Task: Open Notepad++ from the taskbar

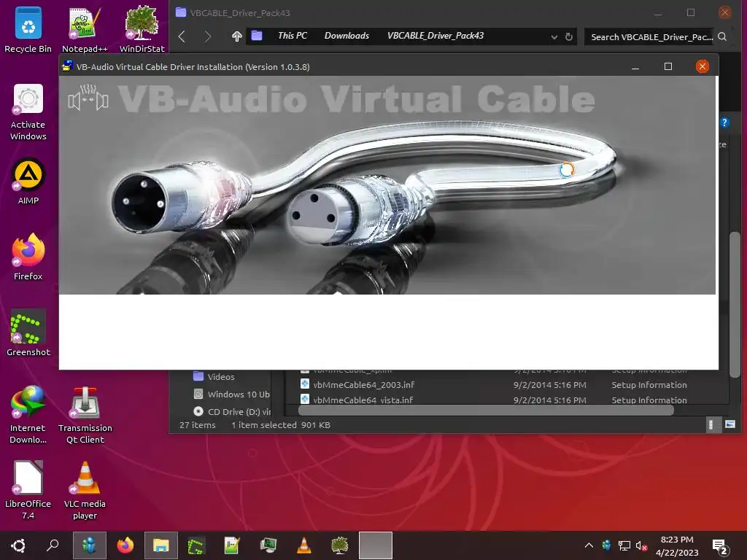Action: [232, 545]
